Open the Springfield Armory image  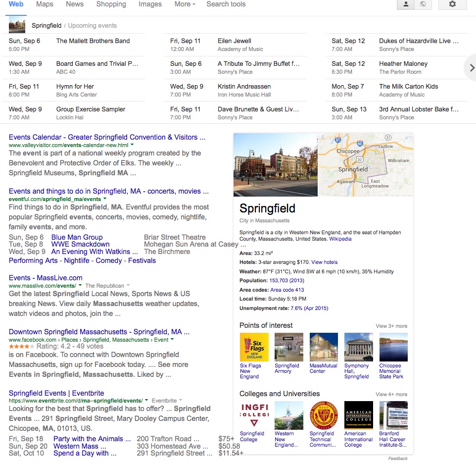[x=288, y=347]
